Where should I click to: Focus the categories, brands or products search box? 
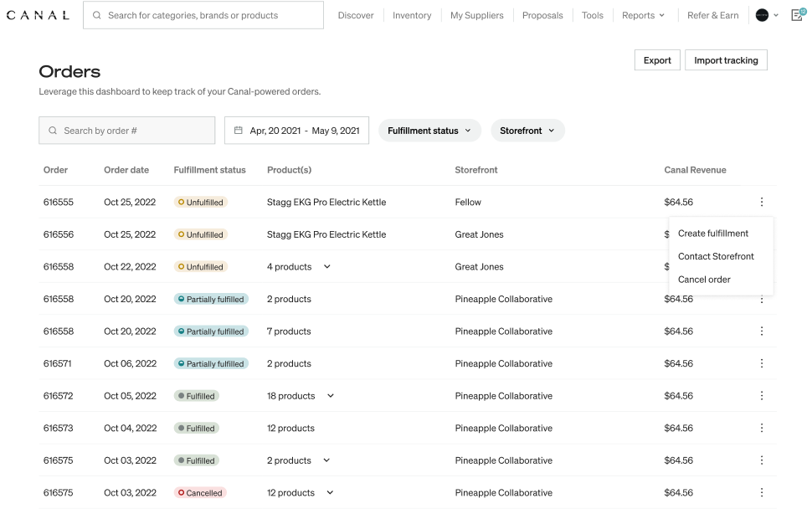click(x=203, y=15)
